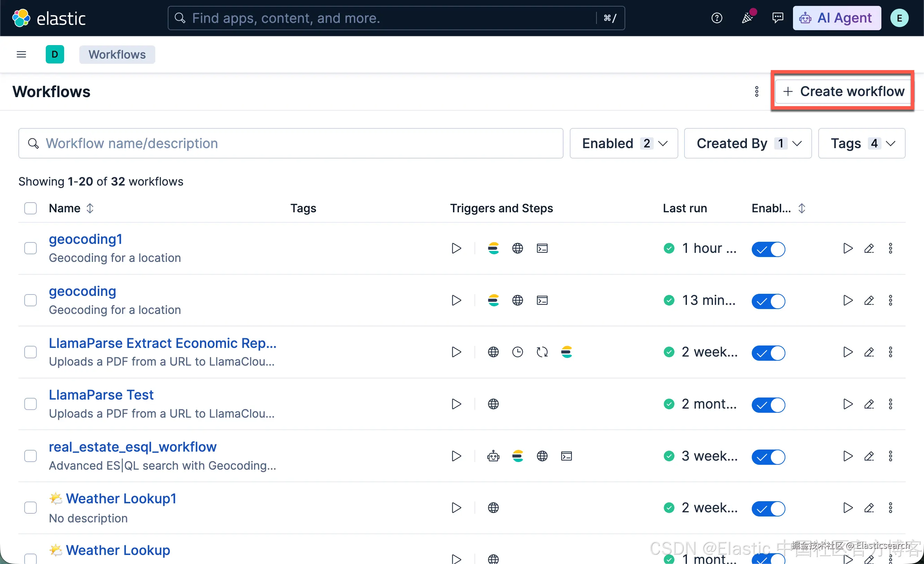This screenshot has width=924, height=564.
Task: Focus the global Find apps search bar
Action: [x=396, y=18]
